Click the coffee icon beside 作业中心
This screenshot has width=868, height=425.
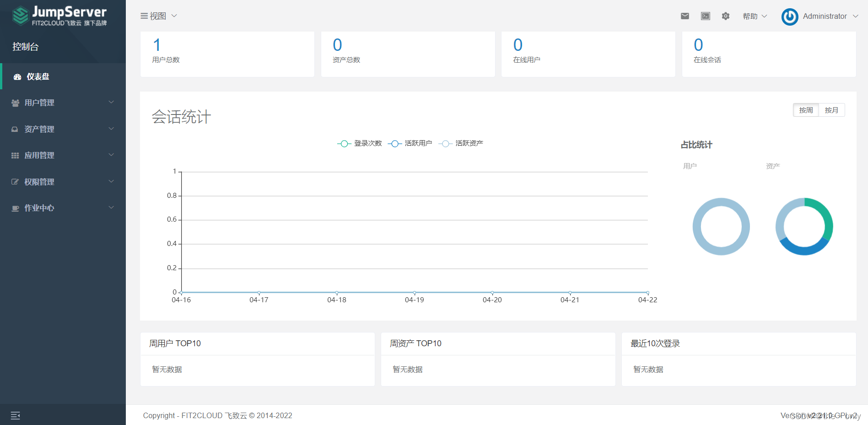tap(15, 208)
